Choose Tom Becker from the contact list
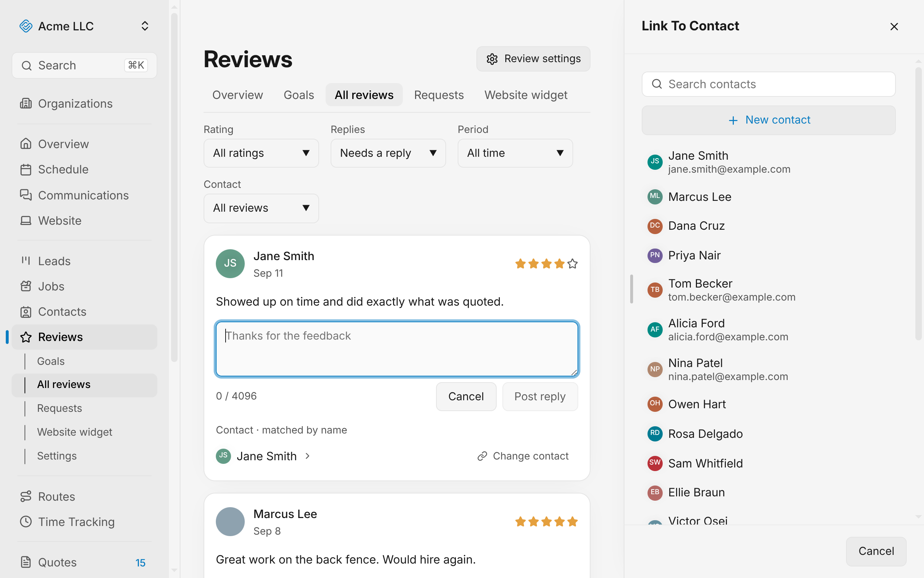 (768, 290)
